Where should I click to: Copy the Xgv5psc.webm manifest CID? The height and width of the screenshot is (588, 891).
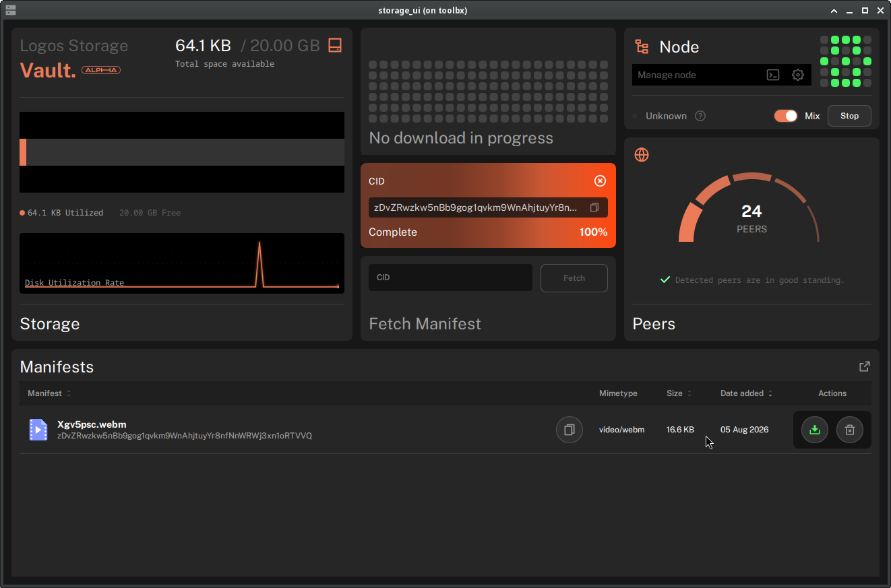pyautogui.click(x=570, y=430)
